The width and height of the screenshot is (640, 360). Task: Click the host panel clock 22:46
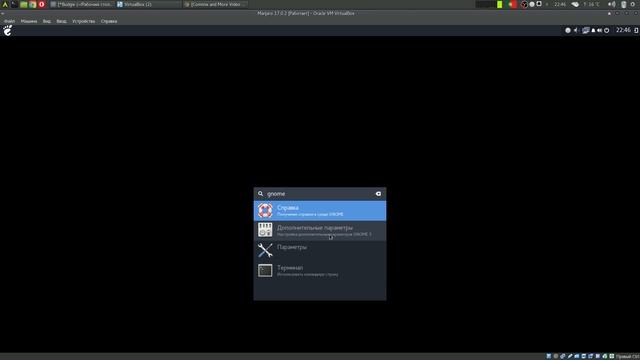coord(560,4)
